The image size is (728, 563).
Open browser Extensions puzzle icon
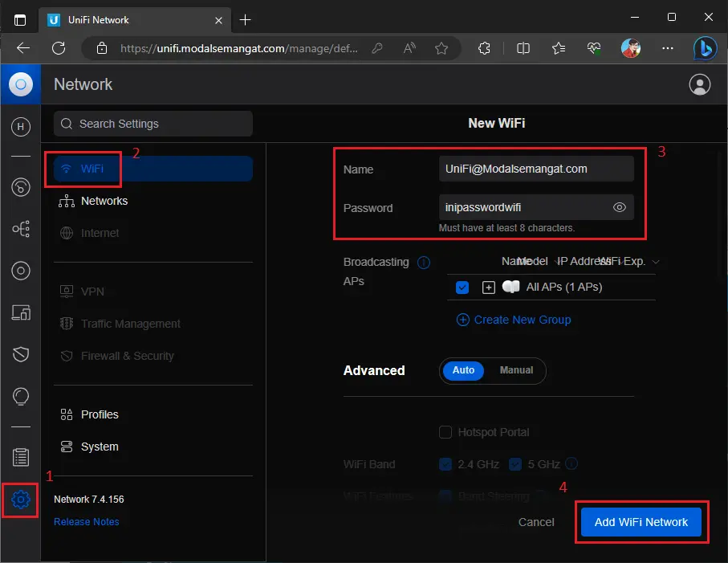(484, 48)
